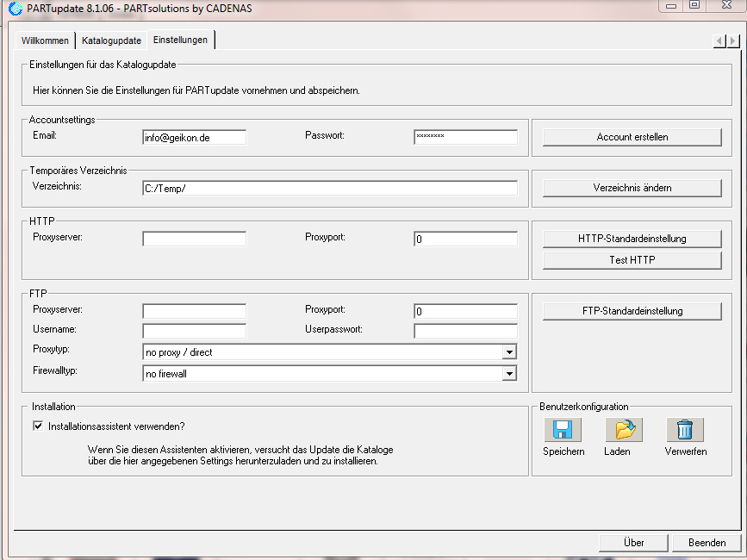
Task: Toggle Installationsassistent verwenden checkbox
Action: click(x=38, y=426)
